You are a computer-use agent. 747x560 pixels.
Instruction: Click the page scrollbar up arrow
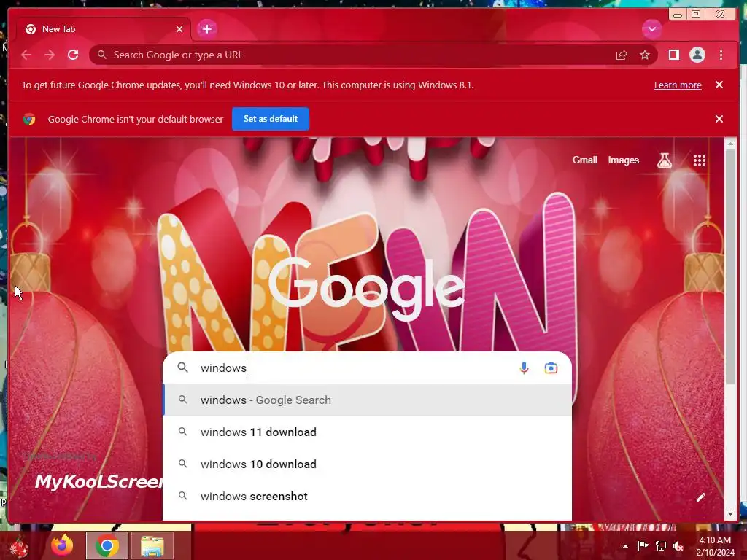point(730,143)
